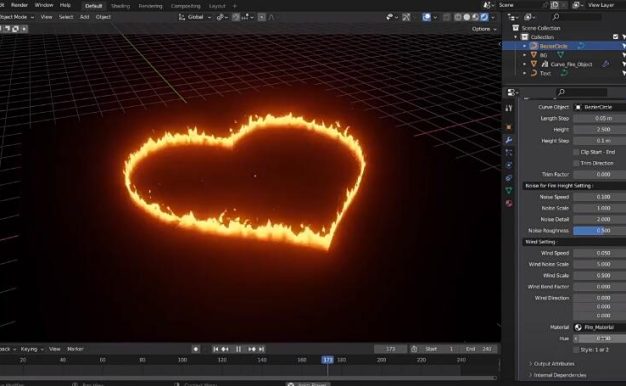This screenshot has width=626, height=386.
Task: Expand the Internal Dependencies panel
Action: pos(558,375)
